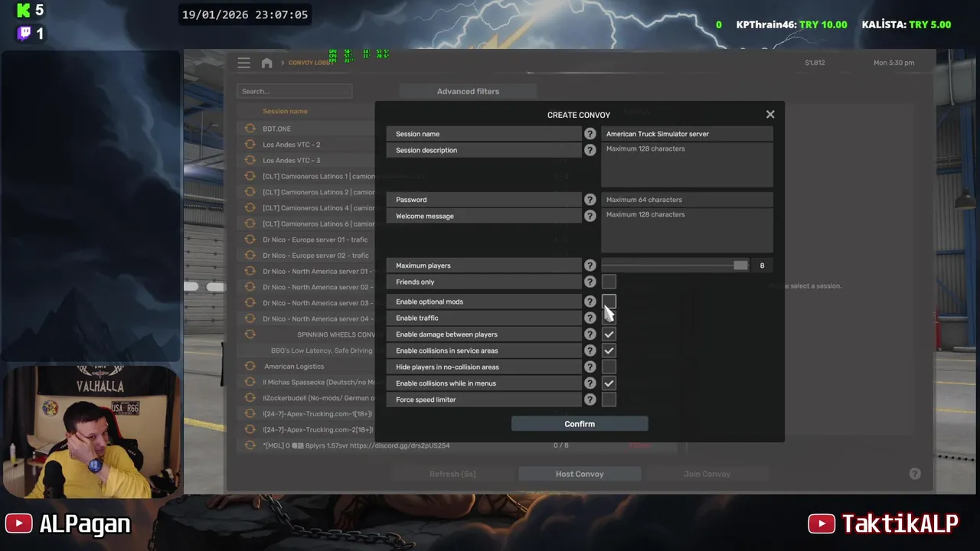
Task: Click refresh icon beside BDT.ONE session
Action: tap(250, 129)
